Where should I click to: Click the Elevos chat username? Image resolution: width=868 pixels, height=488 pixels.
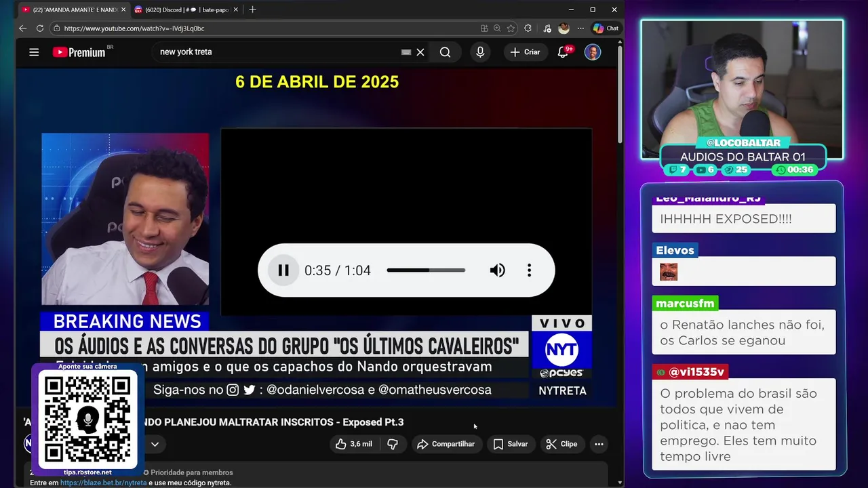[675, 250]
